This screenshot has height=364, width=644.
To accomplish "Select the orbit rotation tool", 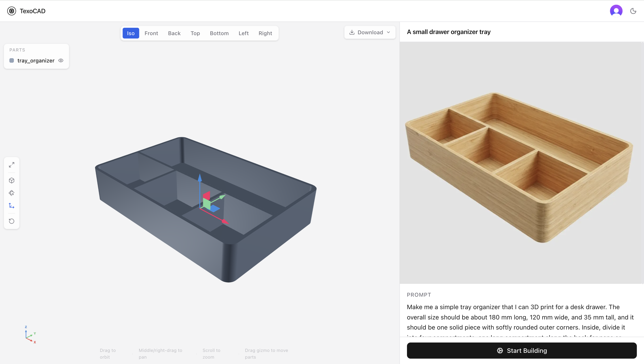I will coord(11,193).
